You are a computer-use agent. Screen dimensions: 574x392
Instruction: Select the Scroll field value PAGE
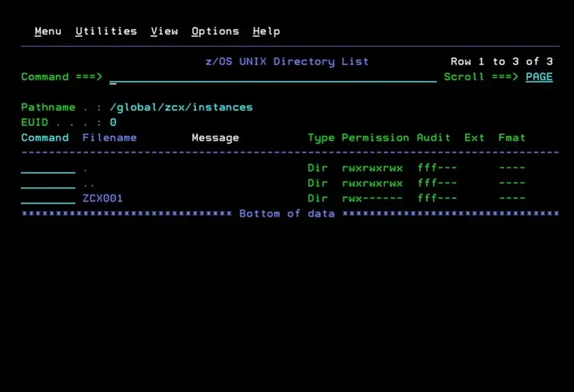tap(539, 77)
